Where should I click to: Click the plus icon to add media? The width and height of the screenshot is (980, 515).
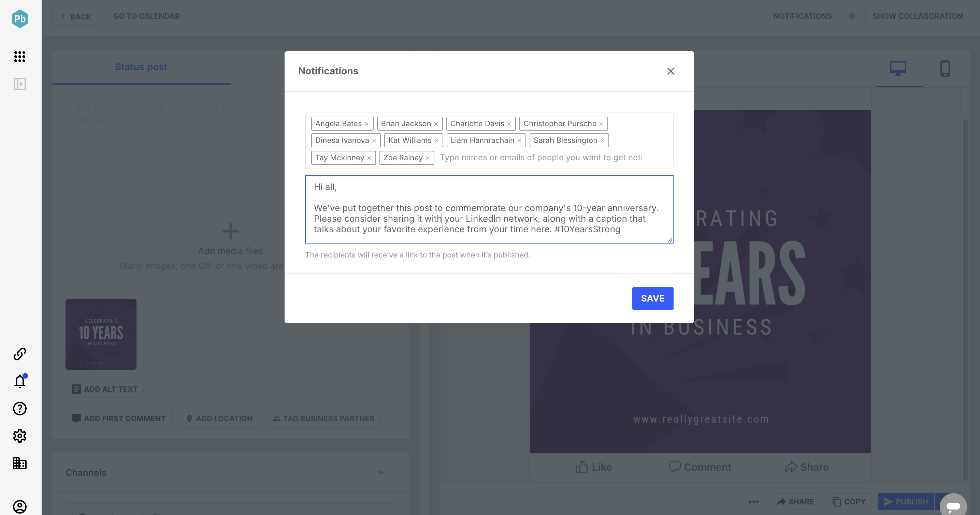pos(230,231)
